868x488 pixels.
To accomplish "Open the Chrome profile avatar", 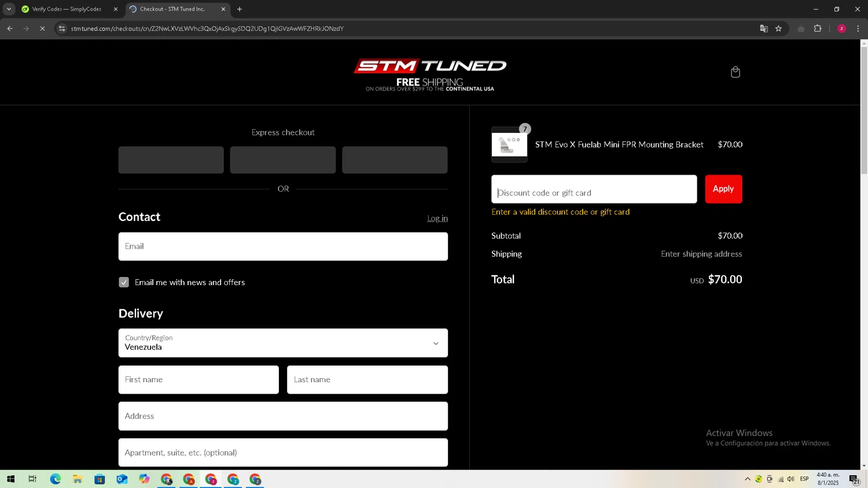I will click(841, 28).
